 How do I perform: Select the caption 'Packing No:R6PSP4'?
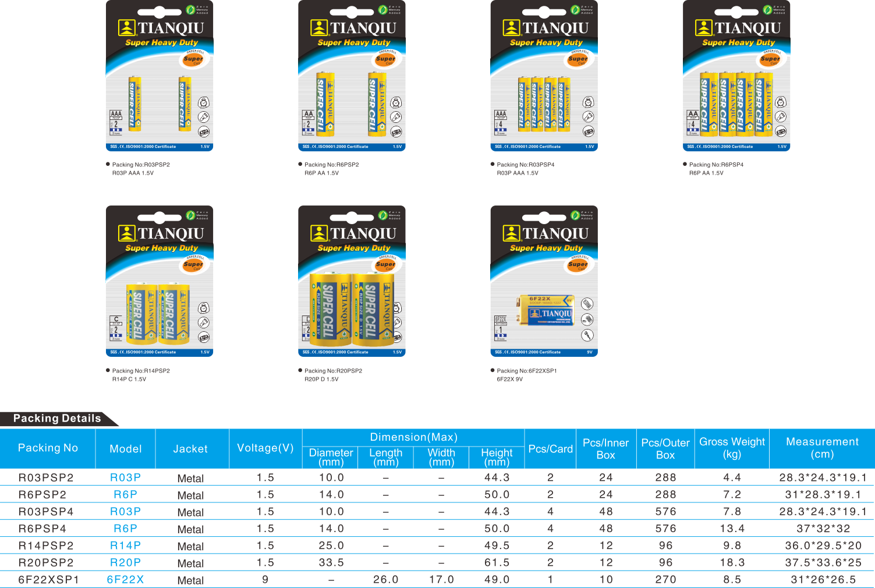pos(717,165)
